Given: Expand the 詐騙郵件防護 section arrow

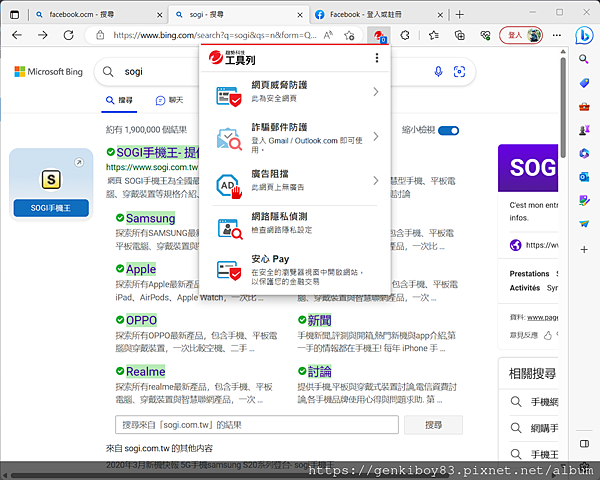Looking at the screenshot, I should (x=376, y=136).
